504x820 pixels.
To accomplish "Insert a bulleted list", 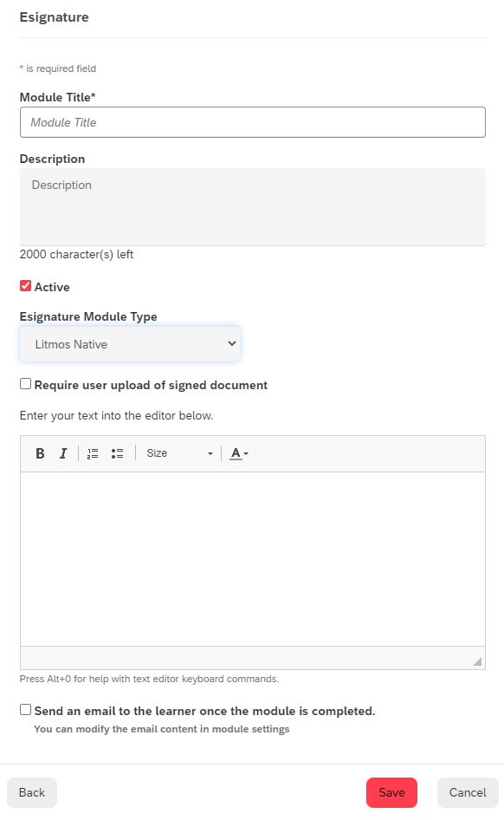I will (117, 453).
